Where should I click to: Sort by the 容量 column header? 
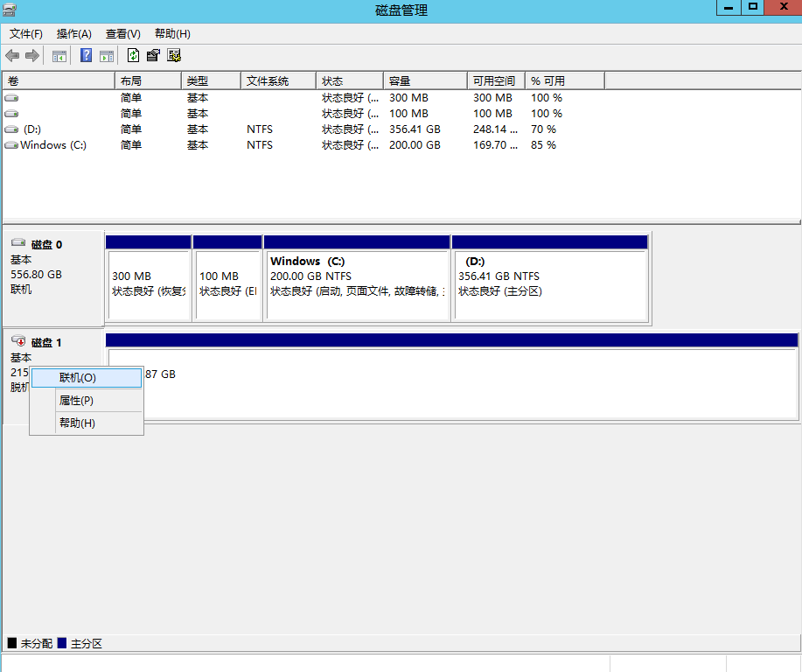pyautogui.click(x=424, y=81)
